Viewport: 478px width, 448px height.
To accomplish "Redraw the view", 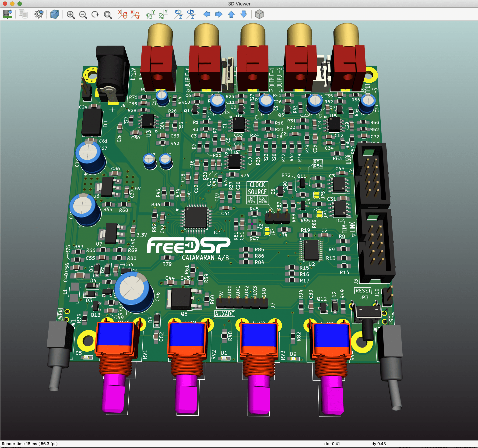I will tap(95, 14).
